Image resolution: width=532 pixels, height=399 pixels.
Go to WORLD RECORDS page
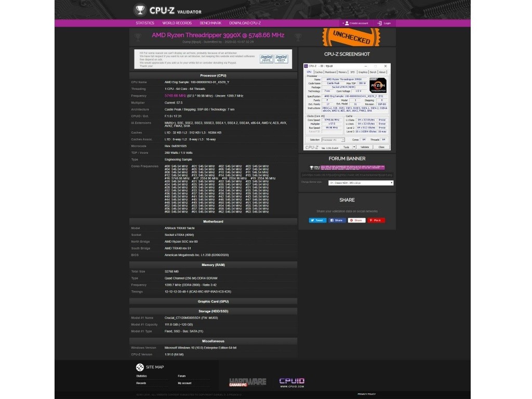(x=177, y=23)
